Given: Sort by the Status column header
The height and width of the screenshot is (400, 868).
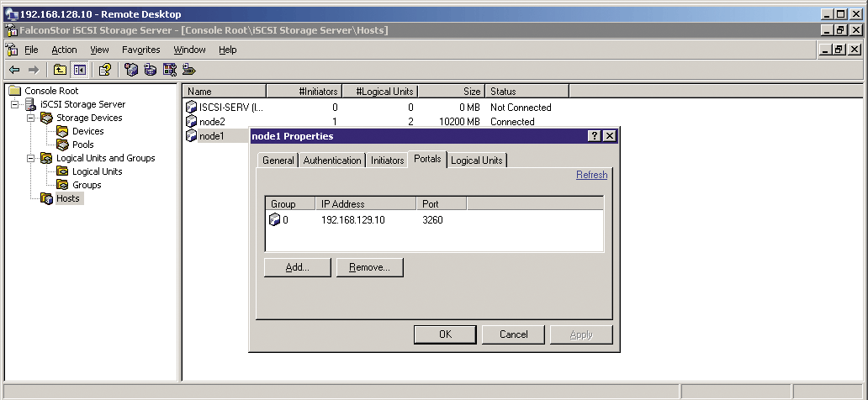Looking at the screenshot, I should pos(527,92).
